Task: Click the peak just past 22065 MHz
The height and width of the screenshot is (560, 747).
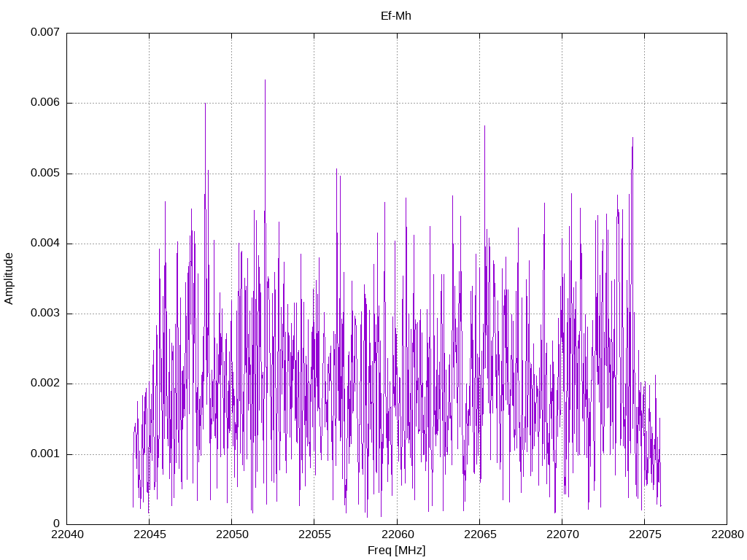Action: [484, 127]
